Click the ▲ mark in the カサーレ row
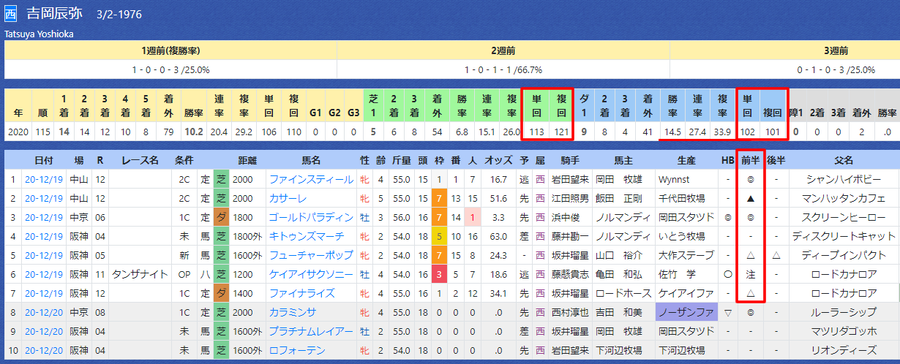This screenshot has width=900, height=364. tap(750, 199)
